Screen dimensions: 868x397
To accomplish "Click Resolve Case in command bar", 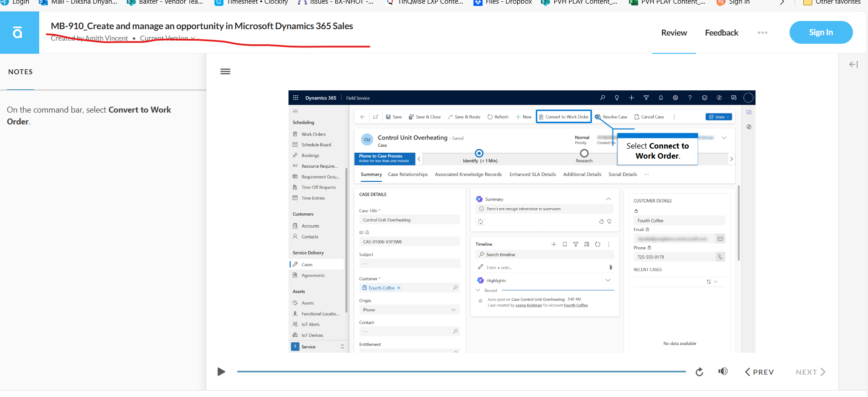I will point(611,117).
